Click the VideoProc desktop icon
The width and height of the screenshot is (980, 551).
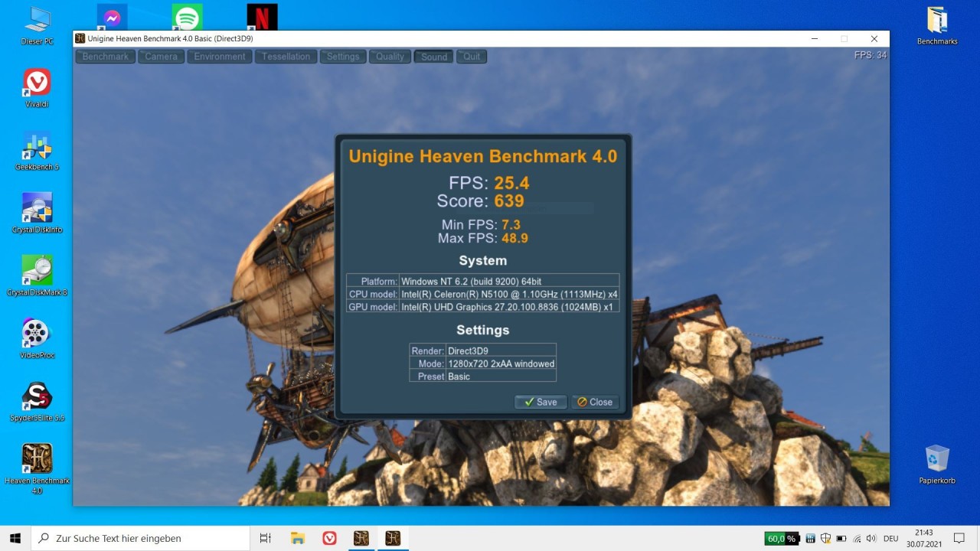tap(37, 339)
